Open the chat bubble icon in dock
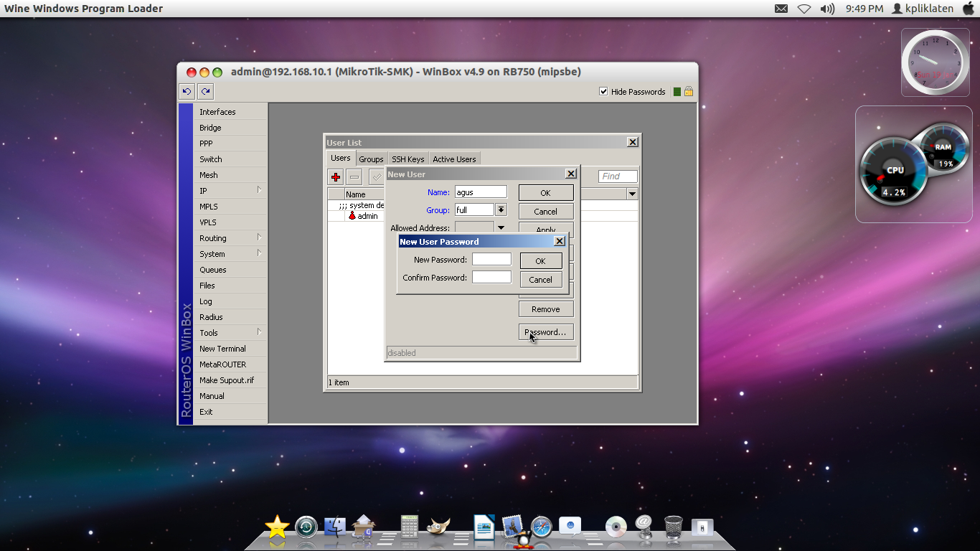 570,527
